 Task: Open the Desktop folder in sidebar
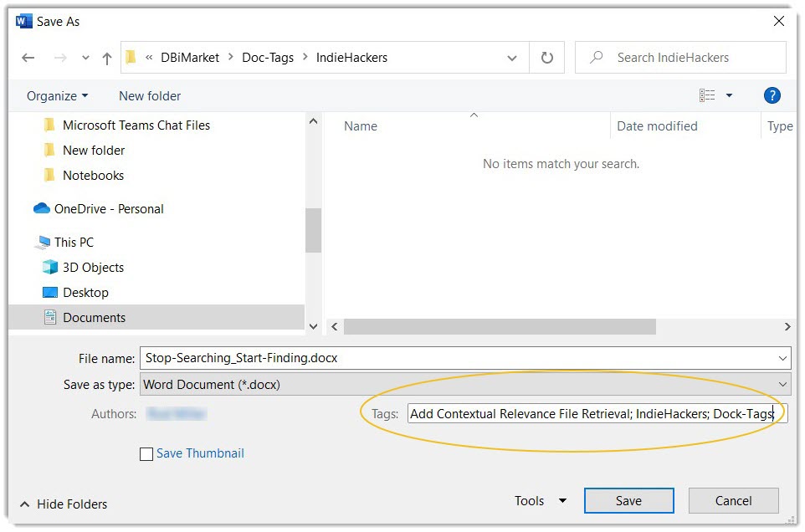[x=85, y=293]
